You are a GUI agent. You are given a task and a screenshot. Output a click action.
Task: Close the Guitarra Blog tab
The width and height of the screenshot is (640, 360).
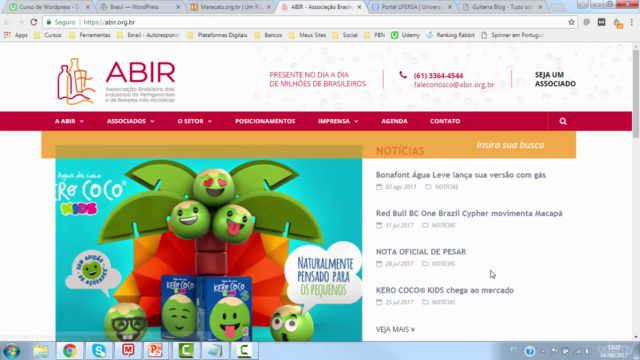click(540, 7)
